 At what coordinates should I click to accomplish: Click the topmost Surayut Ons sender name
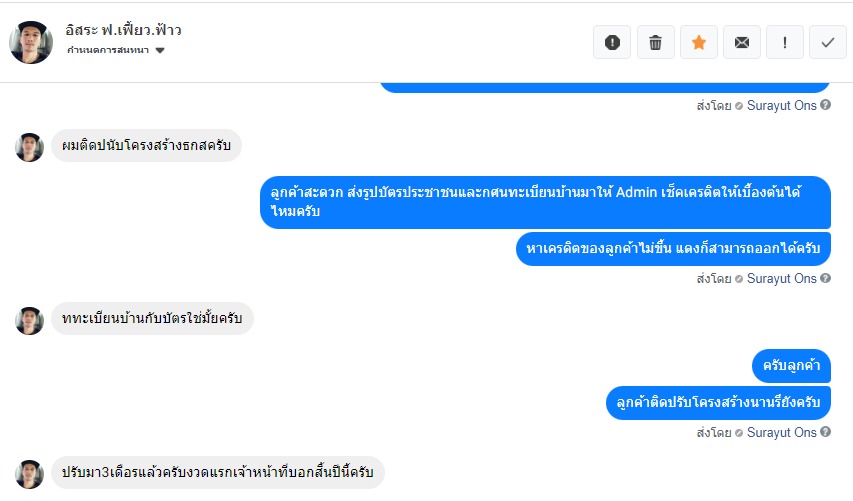[x=781, y=104]
